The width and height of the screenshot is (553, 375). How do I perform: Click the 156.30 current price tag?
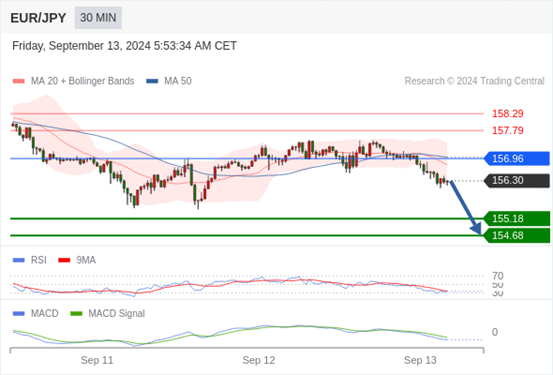[517, 181]
